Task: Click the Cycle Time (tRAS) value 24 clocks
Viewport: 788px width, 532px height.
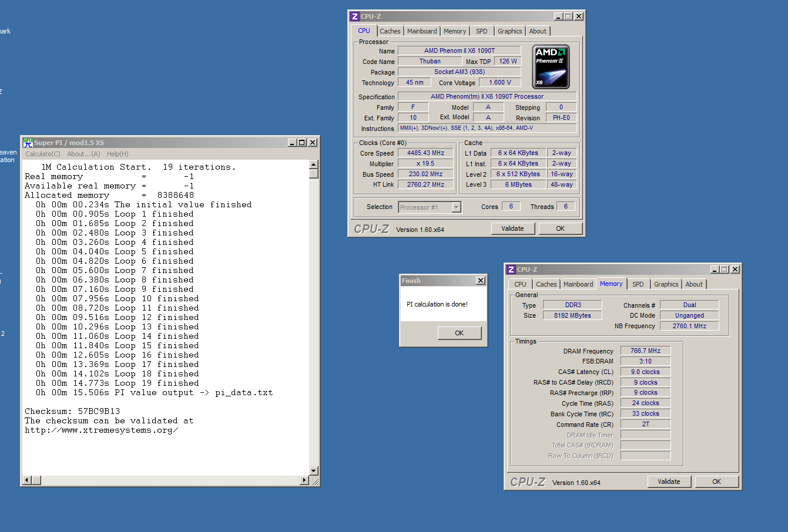Action: (x=645, y=403)
